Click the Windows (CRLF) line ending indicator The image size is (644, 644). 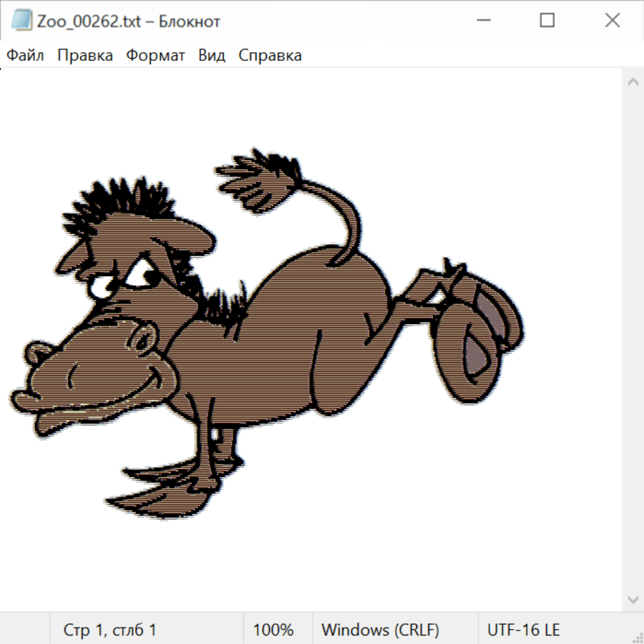point(380,630)
